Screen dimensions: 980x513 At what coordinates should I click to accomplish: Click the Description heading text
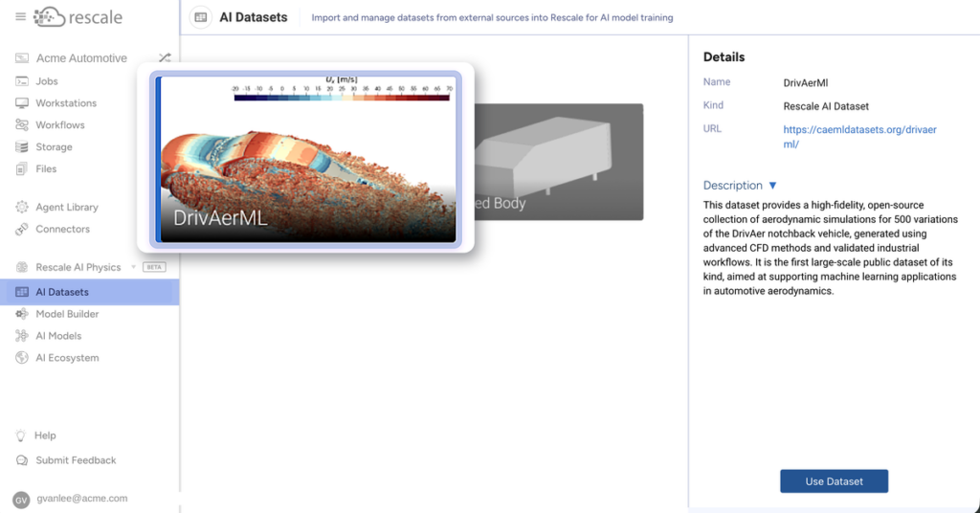(x=732, y=186)
